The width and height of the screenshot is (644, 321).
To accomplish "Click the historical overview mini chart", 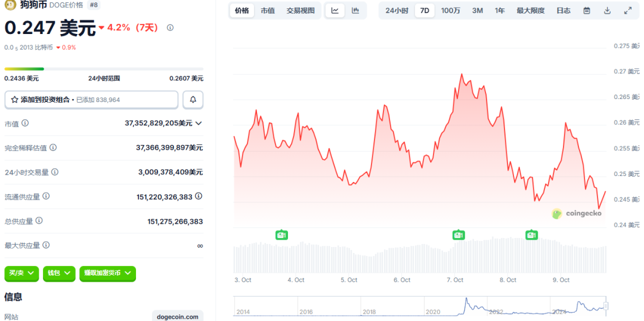I will (419, 306).
